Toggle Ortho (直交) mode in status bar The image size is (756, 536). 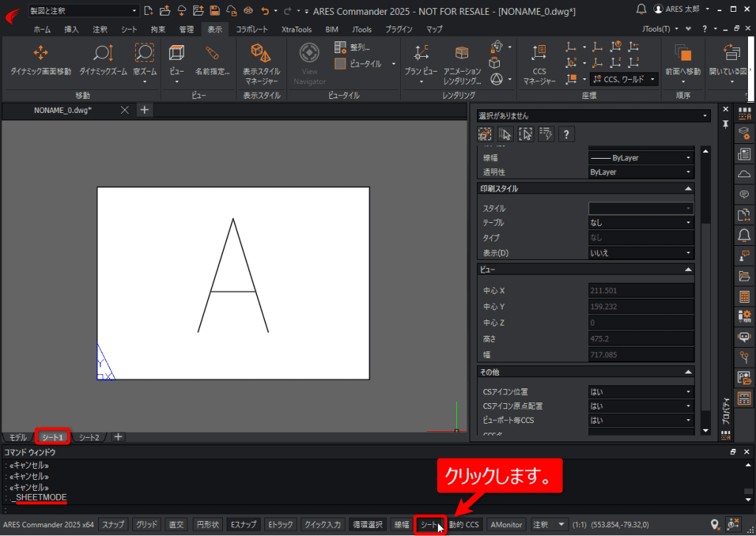176,524
